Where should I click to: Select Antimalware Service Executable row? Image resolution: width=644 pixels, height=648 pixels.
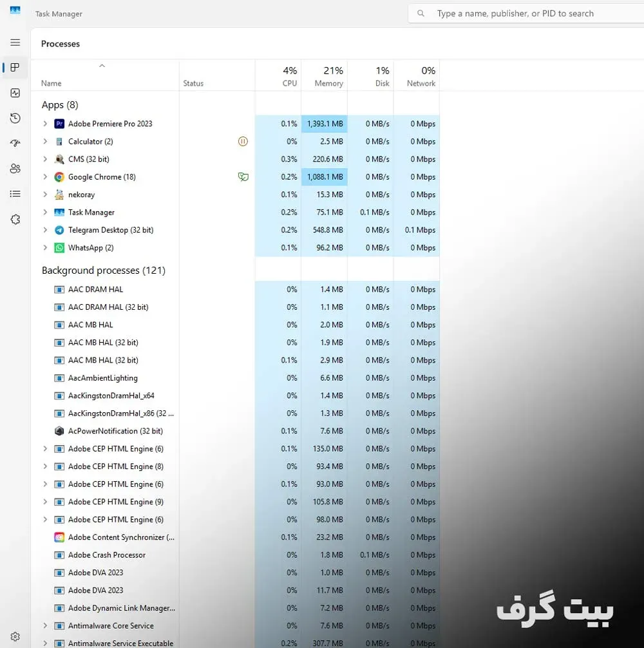(x=236, y=643)
